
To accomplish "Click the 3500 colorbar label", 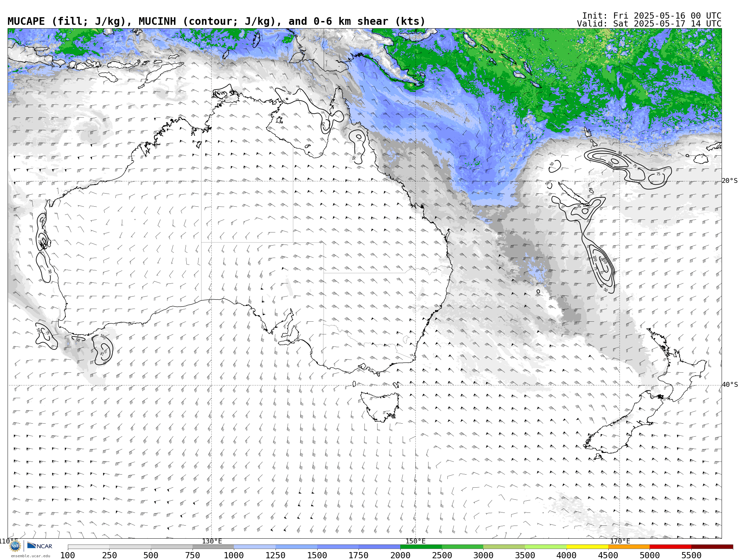I will (525, 555).
